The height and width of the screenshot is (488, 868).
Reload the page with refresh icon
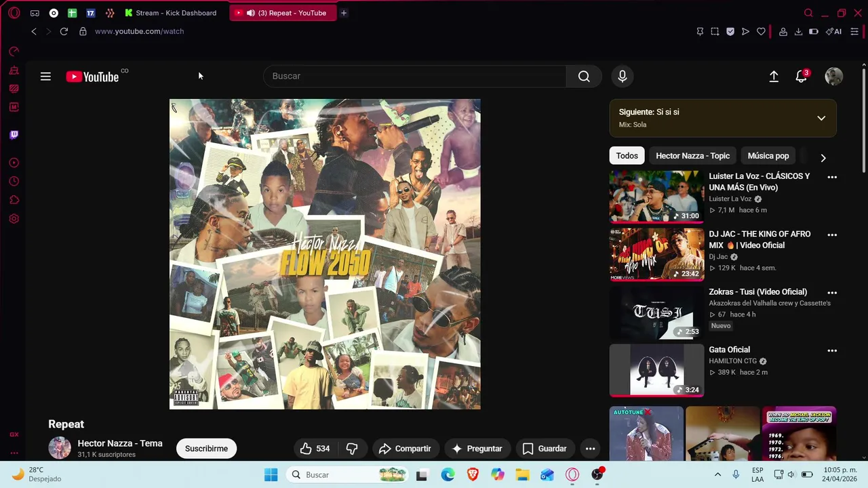pos(64,31)
